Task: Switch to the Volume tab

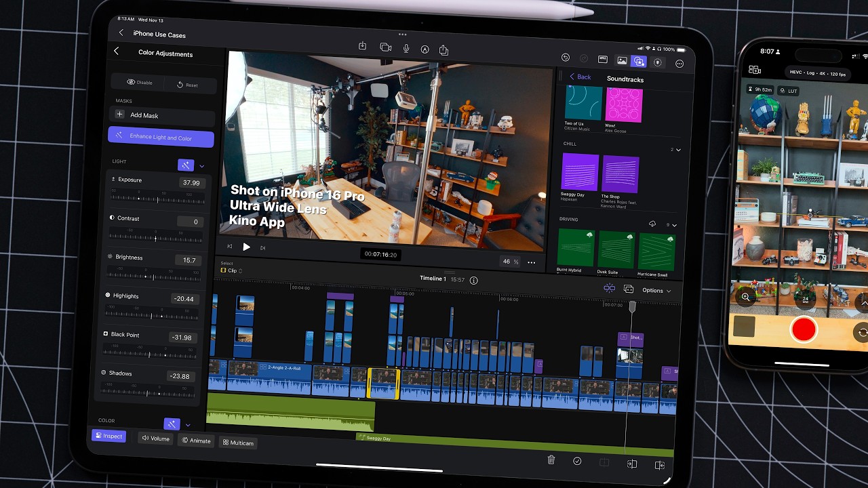Action: [155, 439]
